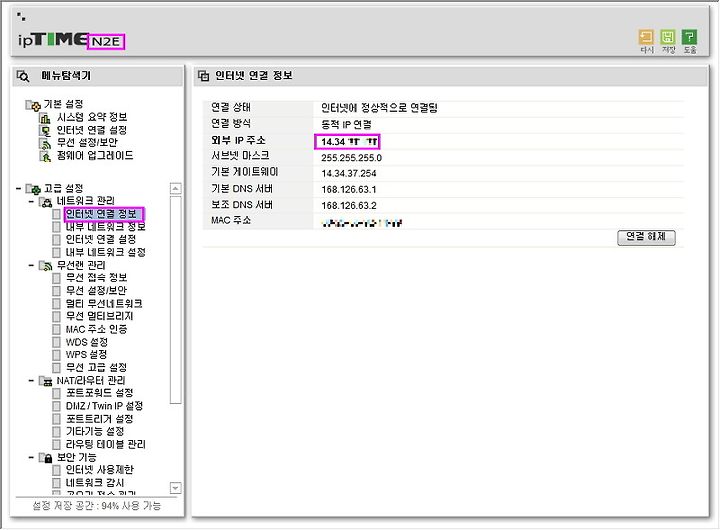Screen dimensions: 720x530
Task: Click the page icon beside 내부 네트워크 정보
Action: tap(56, 227)
